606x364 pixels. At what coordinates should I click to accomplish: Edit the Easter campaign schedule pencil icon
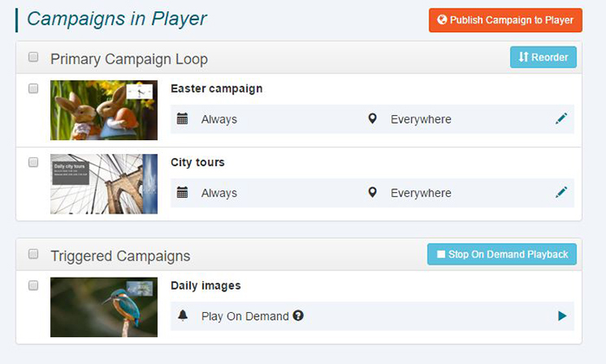[561, 118]
